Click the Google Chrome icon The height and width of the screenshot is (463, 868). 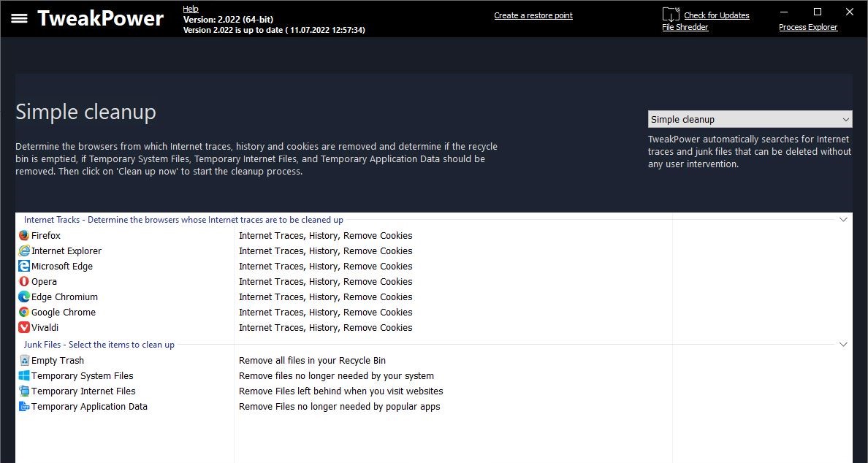(24, 313)
